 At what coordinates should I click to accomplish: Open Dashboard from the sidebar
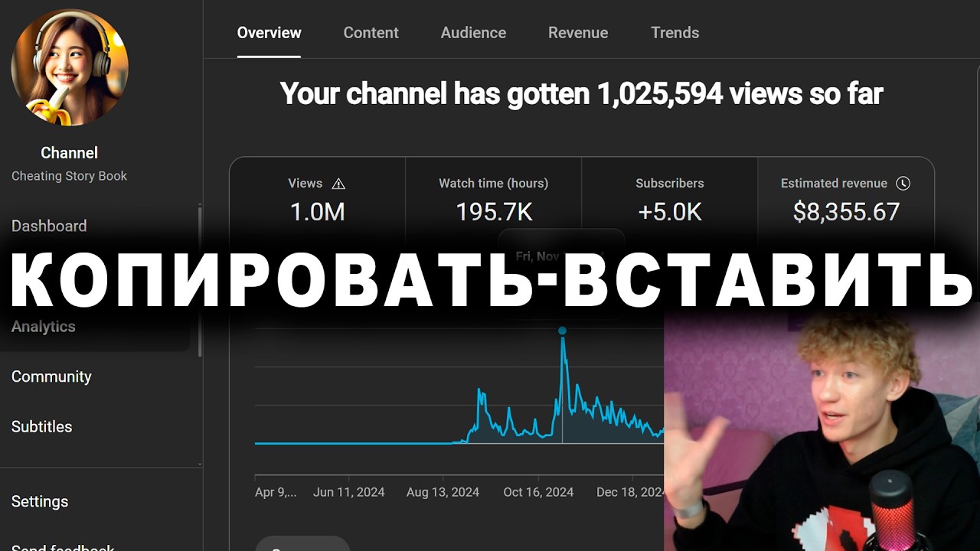tap(49, 226)
